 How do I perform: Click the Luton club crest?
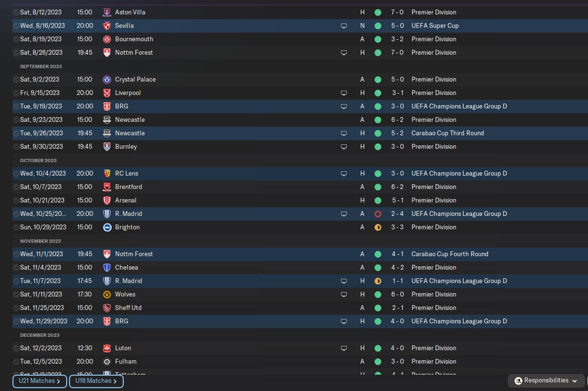(107, 348)
